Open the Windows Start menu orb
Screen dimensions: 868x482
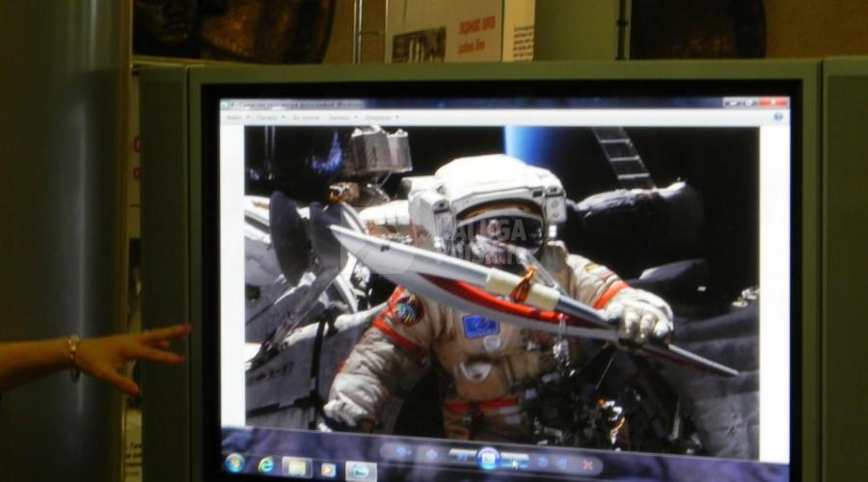pos(234,463)
